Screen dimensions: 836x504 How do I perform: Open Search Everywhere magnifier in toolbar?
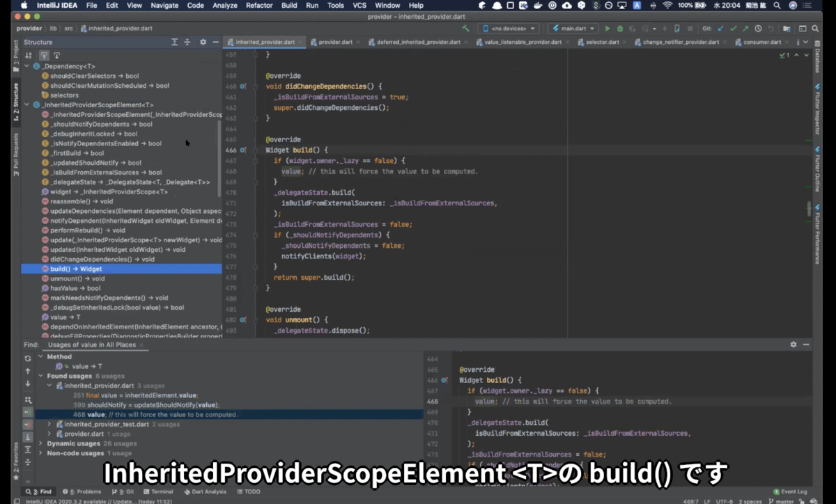[x=815, y=29]
